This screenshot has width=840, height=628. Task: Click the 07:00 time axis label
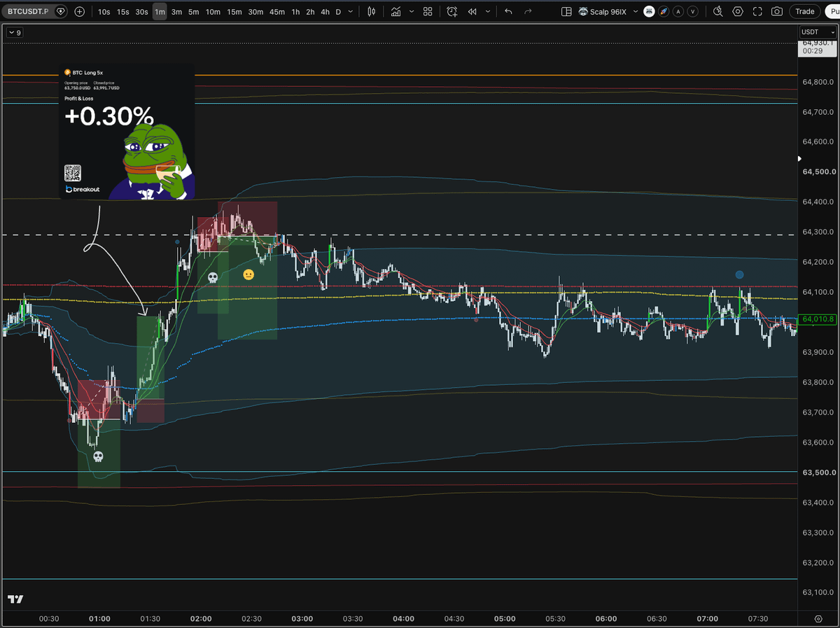[x=708, y=619]
